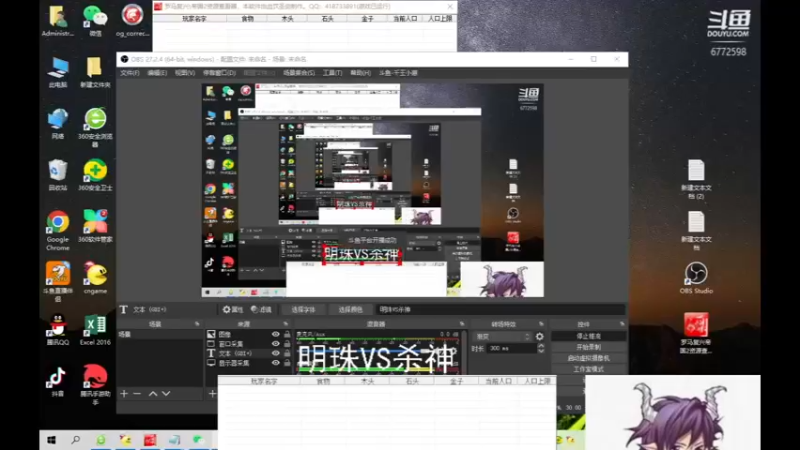Toggle the lock on the 窗口采集 source
This screenshot has height=450, width=800.
click(287, 344)
